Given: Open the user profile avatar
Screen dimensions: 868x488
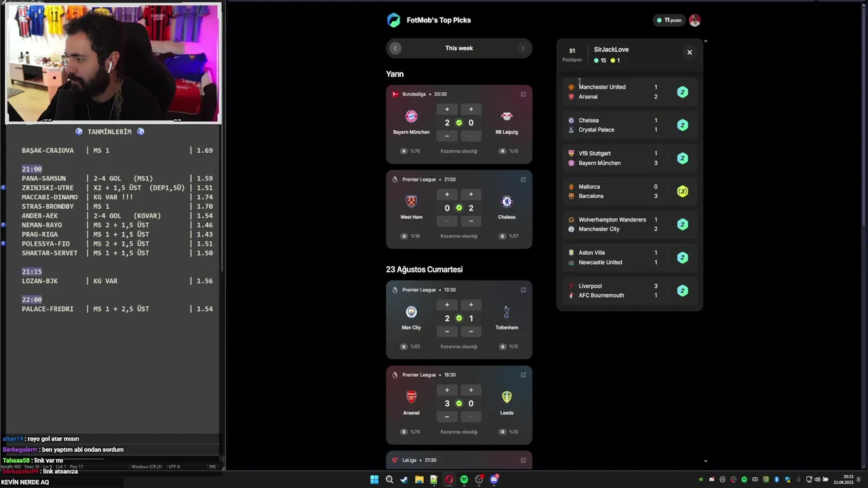Looking at the screenshot, I should (694, 20).
